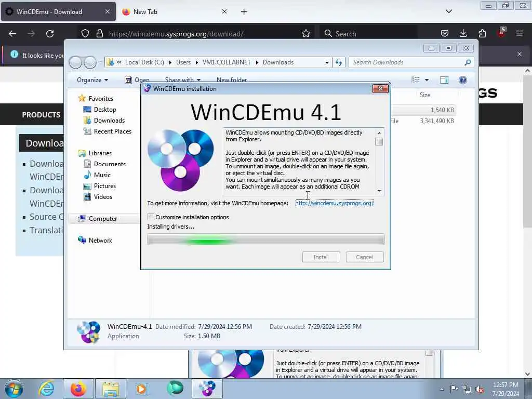Image resolution: width=532 pixels, height=399 pixels.
Task: Select Network in navigation pane
Action: (100, 240)
